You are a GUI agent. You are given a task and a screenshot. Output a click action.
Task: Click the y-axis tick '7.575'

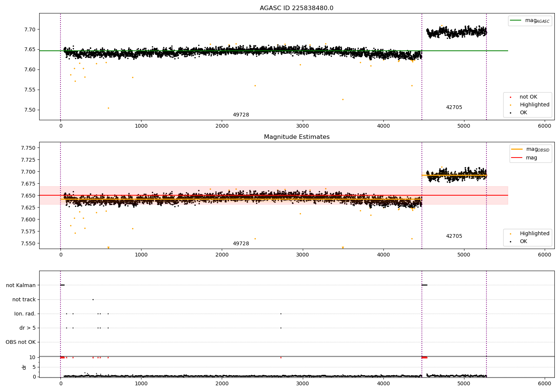tap(29, 231)
